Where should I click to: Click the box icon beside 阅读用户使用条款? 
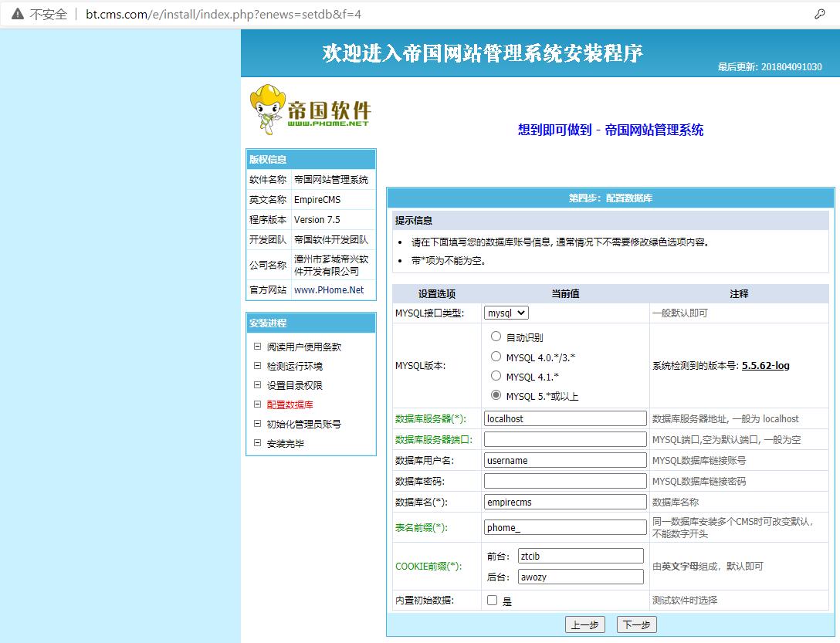257,347
